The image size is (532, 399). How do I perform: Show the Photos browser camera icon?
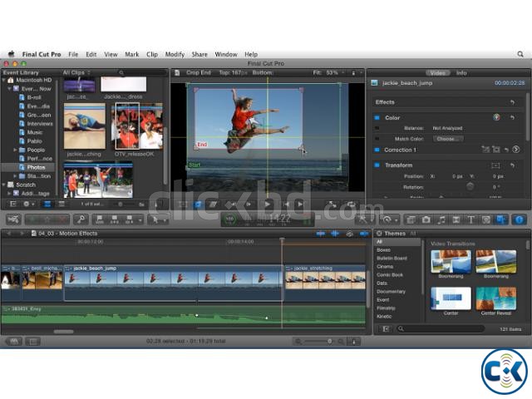[x=426, y=219]
